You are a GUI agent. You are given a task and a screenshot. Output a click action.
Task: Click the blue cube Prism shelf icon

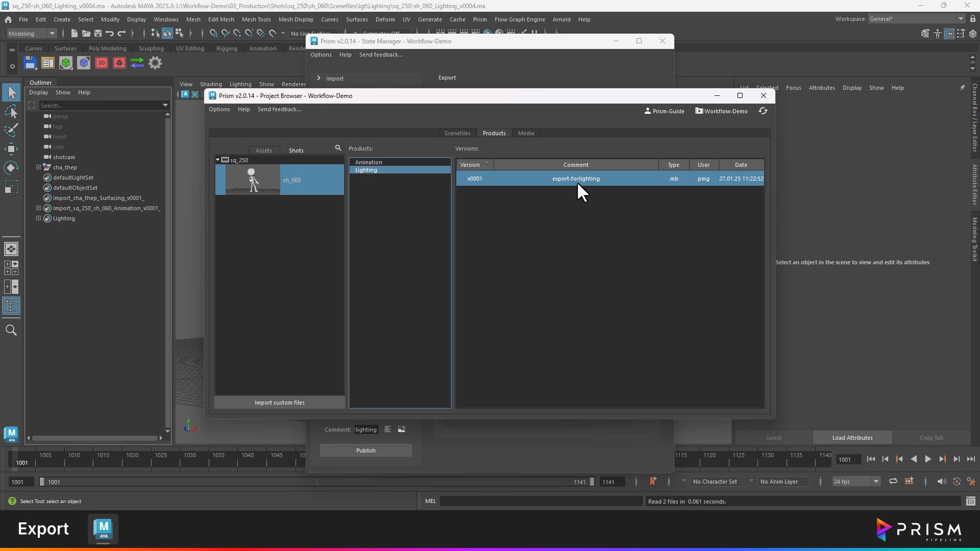pyautogui.click(x=84, y=63)
